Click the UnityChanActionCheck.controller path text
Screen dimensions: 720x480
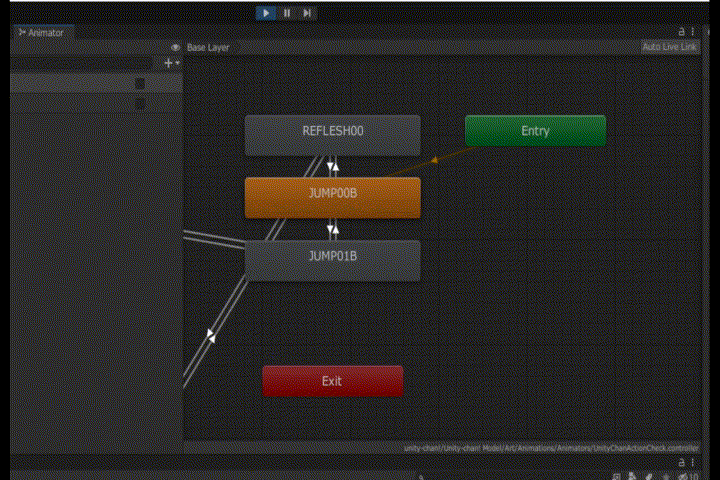click(x=551, y=448)
